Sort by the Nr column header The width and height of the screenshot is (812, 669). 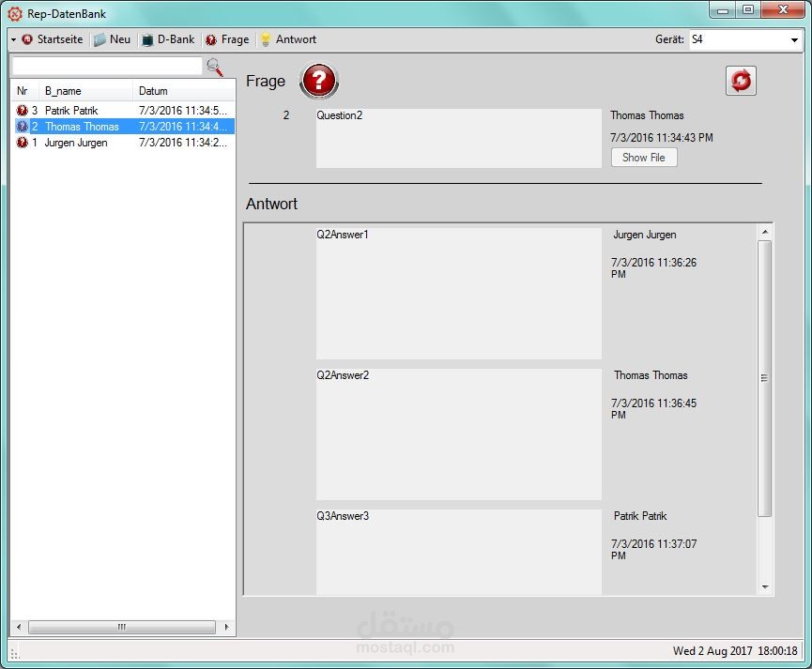(x=24, y=91)
